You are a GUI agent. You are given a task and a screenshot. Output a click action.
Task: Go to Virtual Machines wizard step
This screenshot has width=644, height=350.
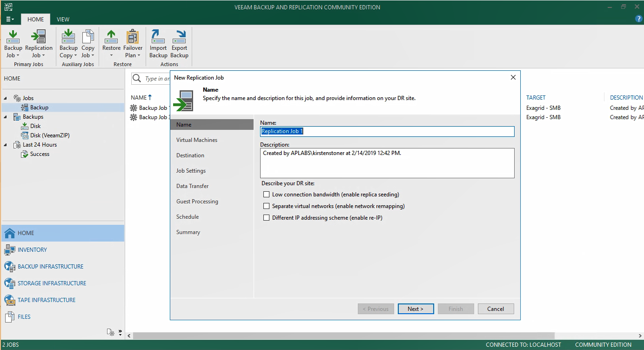pyautogui.click(x=197, y=140)
